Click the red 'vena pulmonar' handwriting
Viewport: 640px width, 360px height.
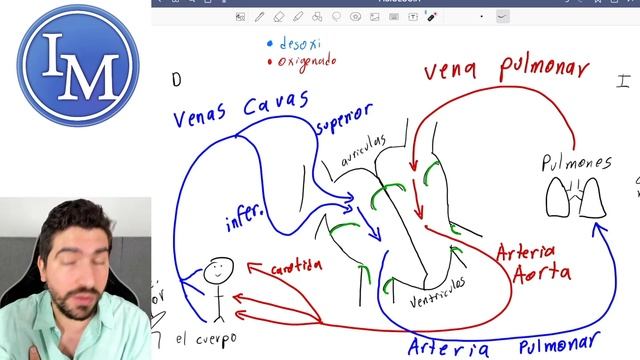(x=506, y=69)
